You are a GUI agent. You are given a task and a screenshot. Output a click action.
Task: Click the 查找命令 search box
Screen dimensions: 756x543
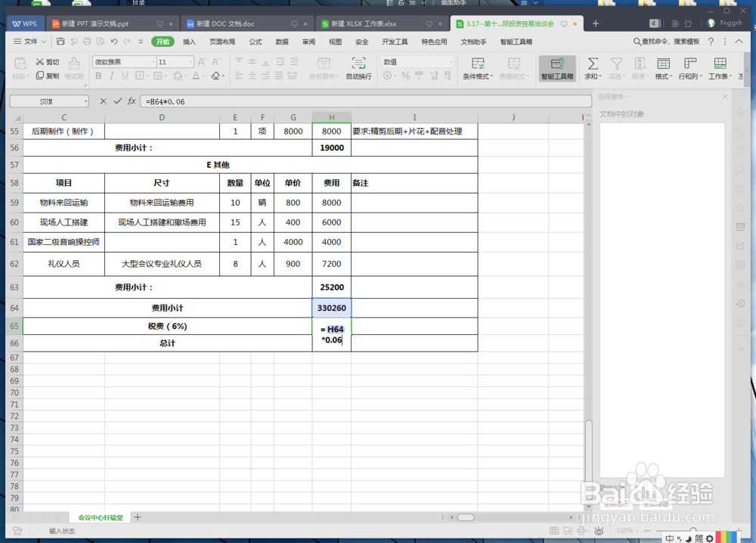[666, 42]
